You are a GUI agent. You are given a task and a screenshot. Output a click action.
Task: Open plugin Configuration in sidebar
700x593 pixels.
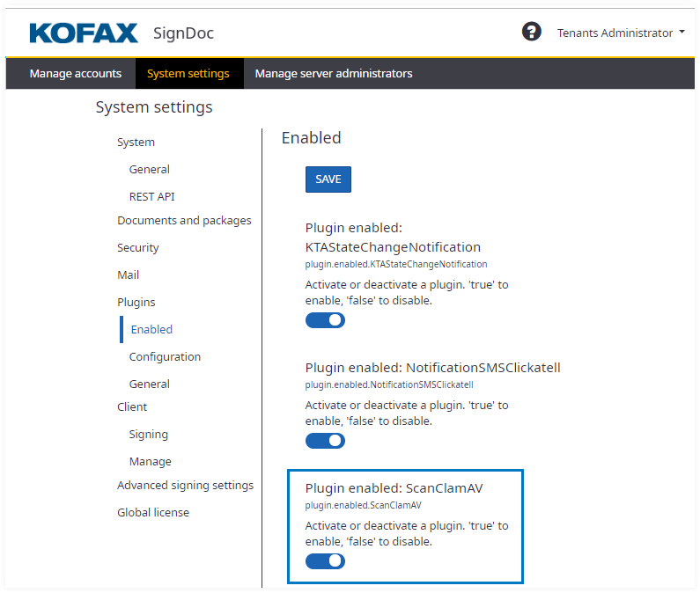pyautogui.click(x=165, y=356)
